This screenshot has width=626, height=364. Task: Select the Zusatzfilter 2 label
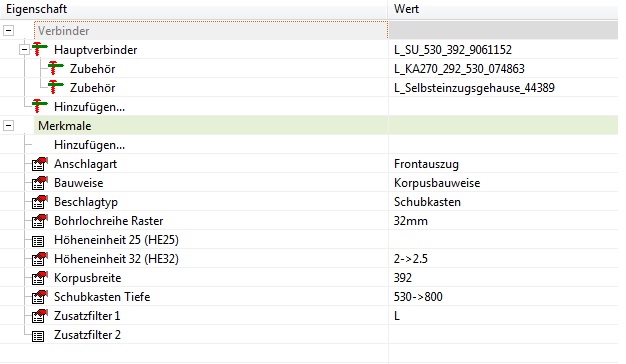pyautogui.click(x=87, y=335)
